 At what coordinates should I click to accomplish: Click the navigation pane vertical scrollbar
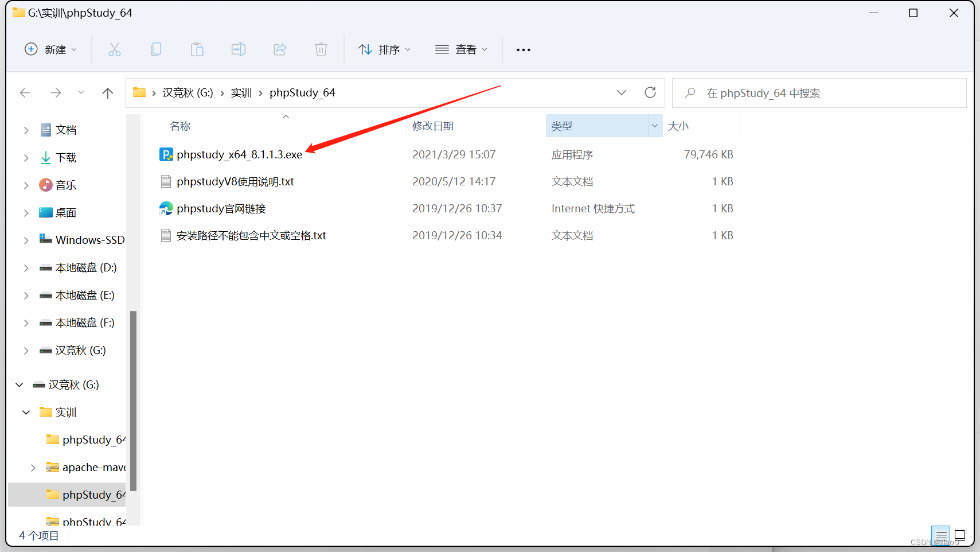[x=133, y=400]
